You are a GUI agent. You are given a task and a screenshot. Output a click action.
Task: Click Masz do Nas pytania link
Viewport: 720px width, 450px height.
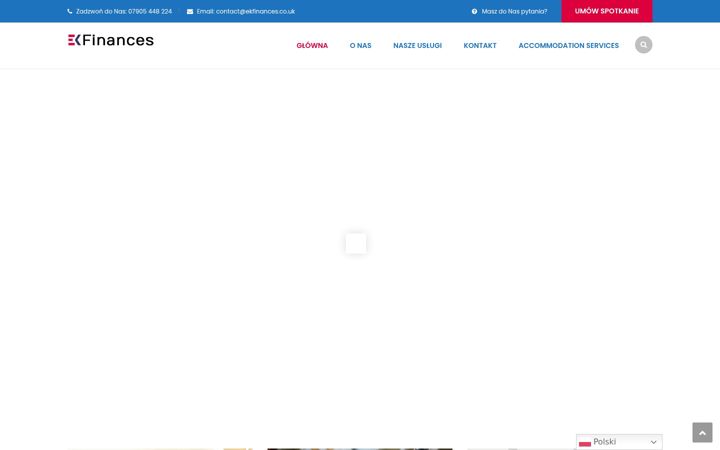pyautogui.click(x=514, y=11)
